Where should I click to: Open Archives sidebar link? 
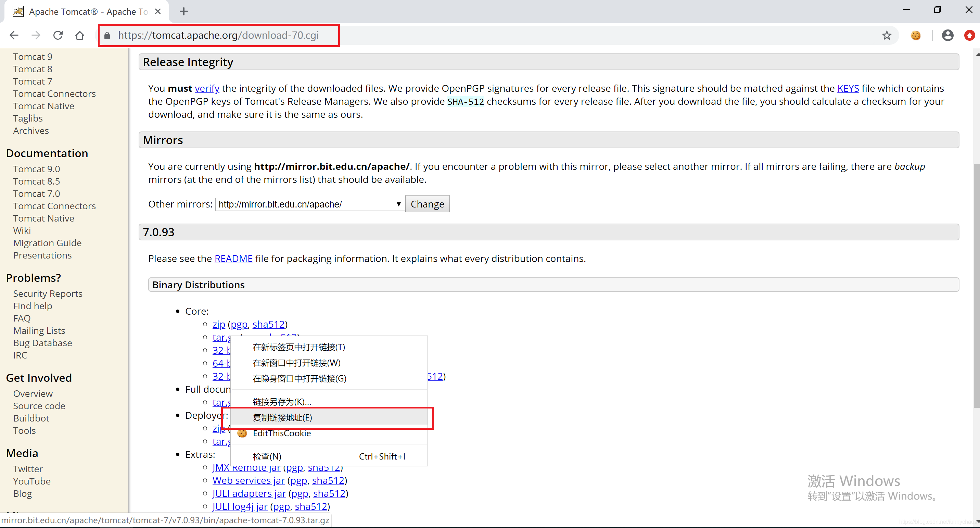(x=31, y=130)
